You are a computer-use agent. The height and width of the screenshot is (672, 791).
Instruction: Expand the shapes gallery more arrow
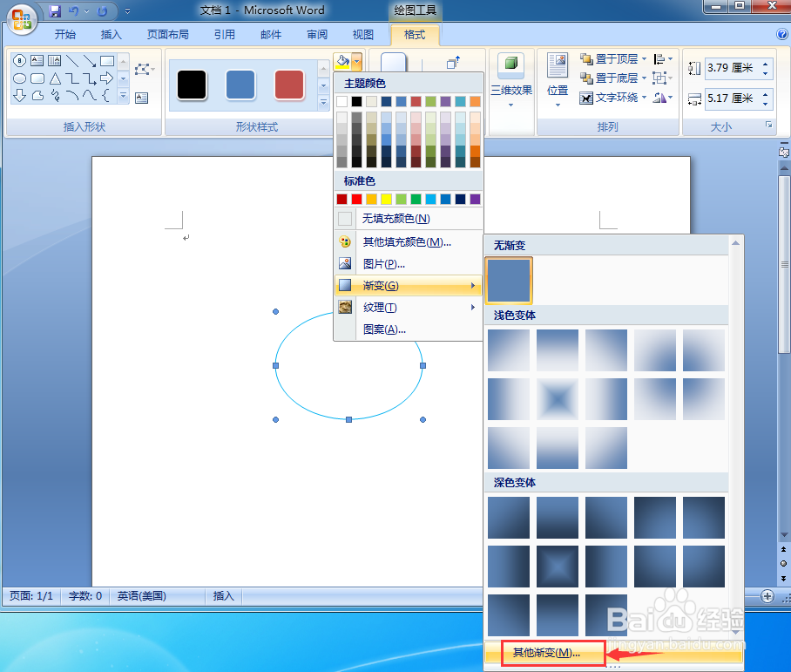[x=123, y=95]
